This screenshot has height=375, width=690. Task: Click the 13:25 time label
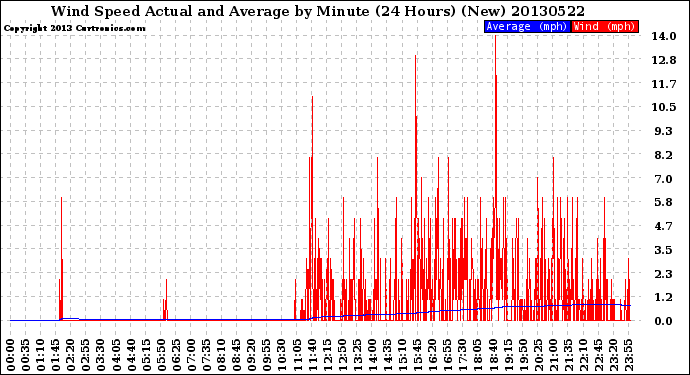357,355
